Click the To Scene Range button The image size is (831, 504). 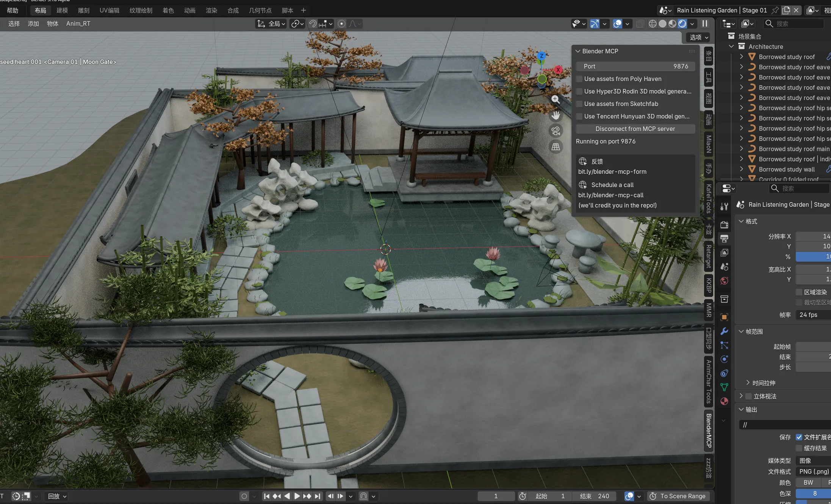pos(678,496)
